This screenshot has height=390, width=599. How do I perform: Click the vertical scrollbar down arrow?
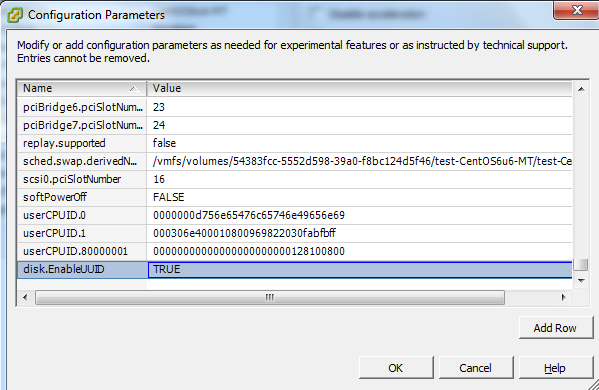click(x=581, y=280)
